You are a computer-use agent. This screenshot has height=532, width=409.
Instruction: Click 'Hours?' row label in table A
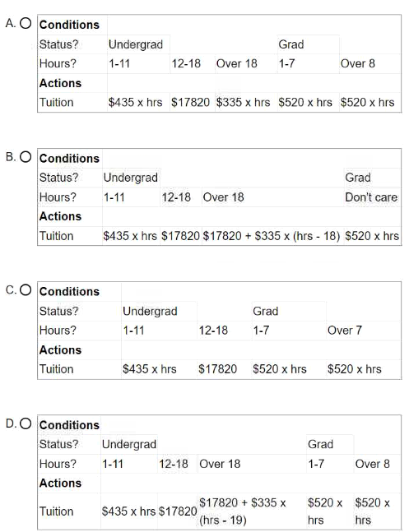pyautogui.click(x=58, y=63)
